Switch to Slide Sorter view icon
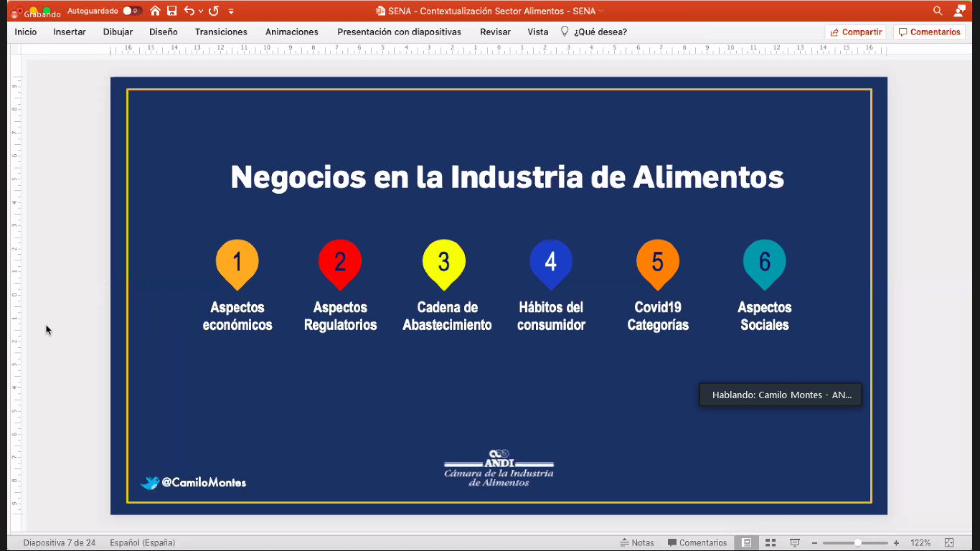Image resolution: width=980 pixels, height=551 pixels. pos(770,542)
